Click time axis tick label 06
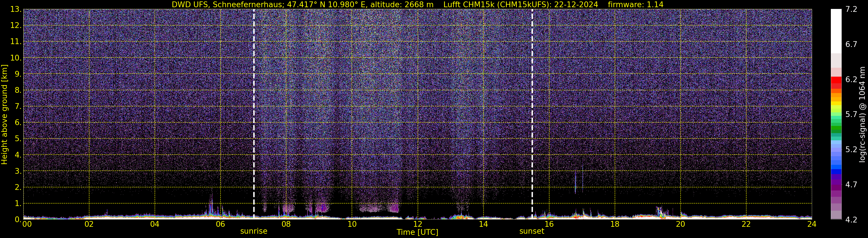This screenshot has height=238, width=868. click(x=220, y=224)
